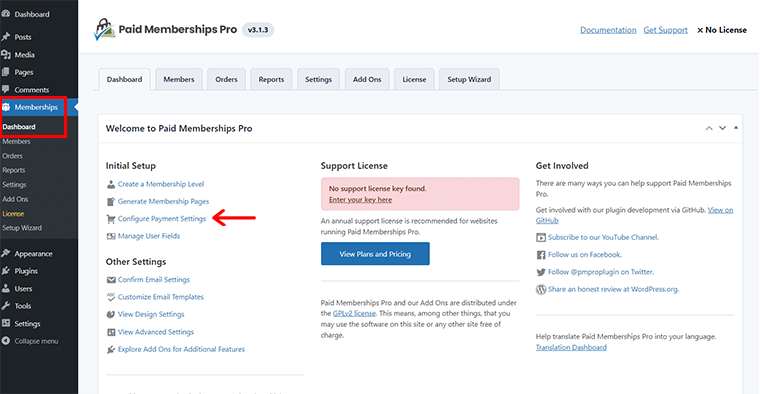Open Add Ons in the Memberships submenu
The height and width of the screenshot is (394, 760).
pos(15,199)
